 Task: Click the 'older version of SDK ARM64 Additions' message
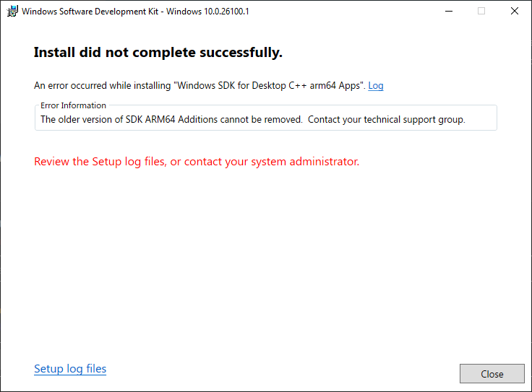(x=171, y=120)
